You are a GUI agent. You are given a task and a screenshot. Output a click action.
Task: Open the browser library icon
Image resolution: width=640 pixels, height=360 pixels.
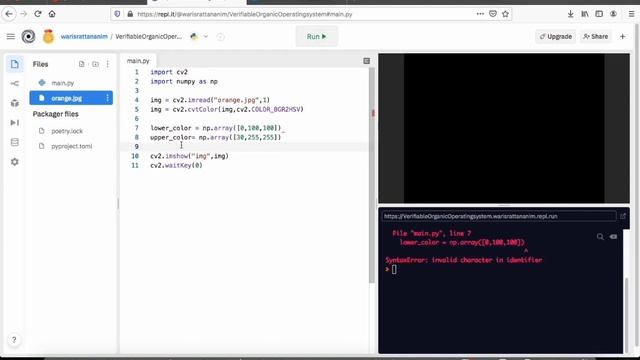pos(584,14)
